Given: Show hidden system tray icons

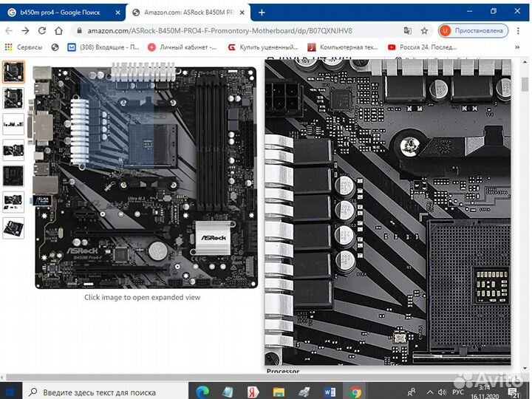Looking at the screenshot, I should point(429,392).
